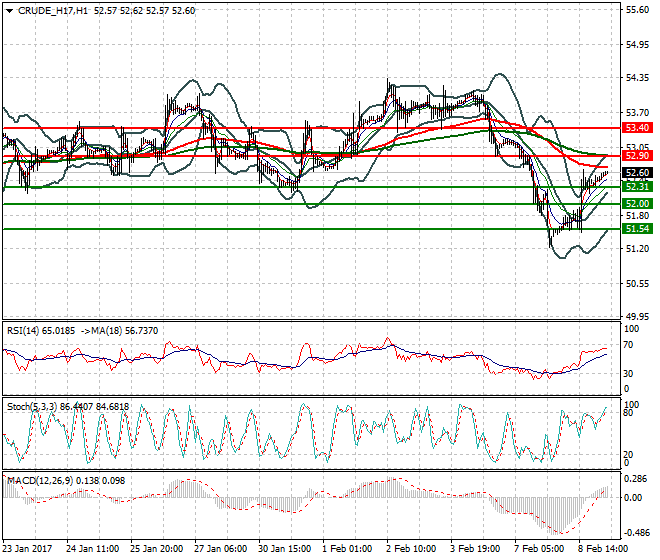
Task: Click the 49.95 price scale value
Action: coord(637,316)
